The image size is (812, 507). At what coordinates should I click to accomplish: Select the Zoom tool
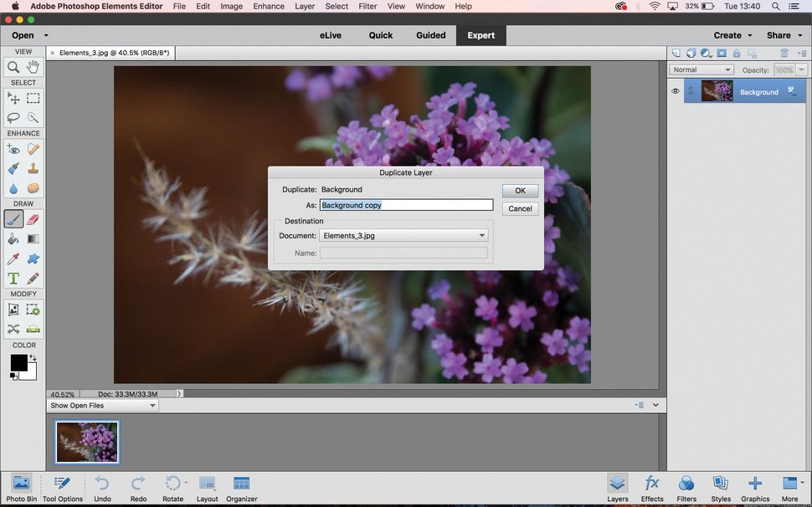tap(13, 66)
